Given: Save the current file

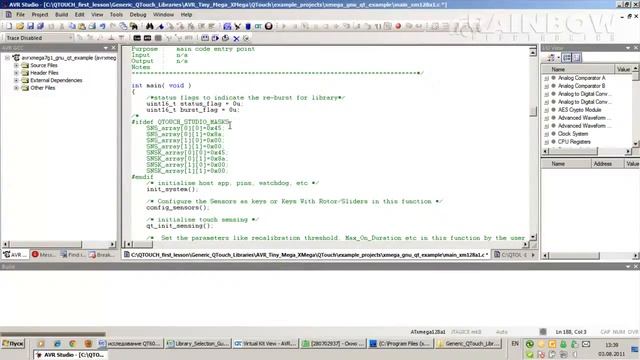Looking at the screenshot, I should [30, 26].
